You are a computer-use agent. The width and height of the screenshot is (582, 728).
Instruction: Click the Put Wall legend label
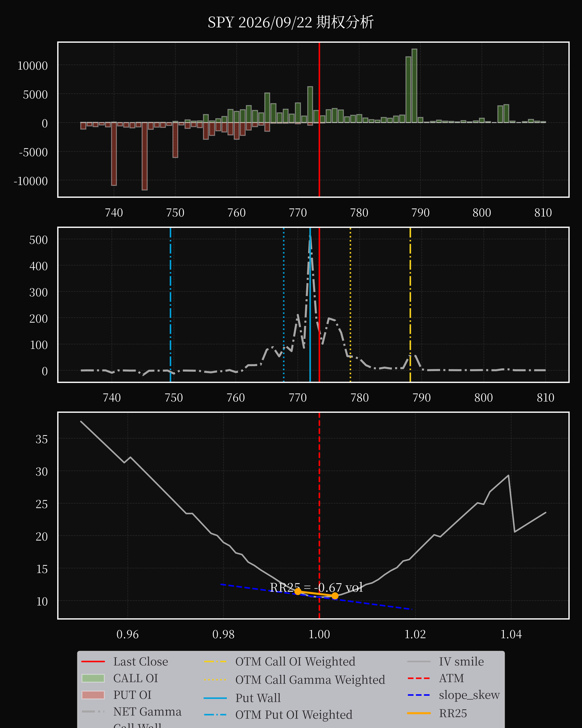pyautogui.click(x=258, y=698)
